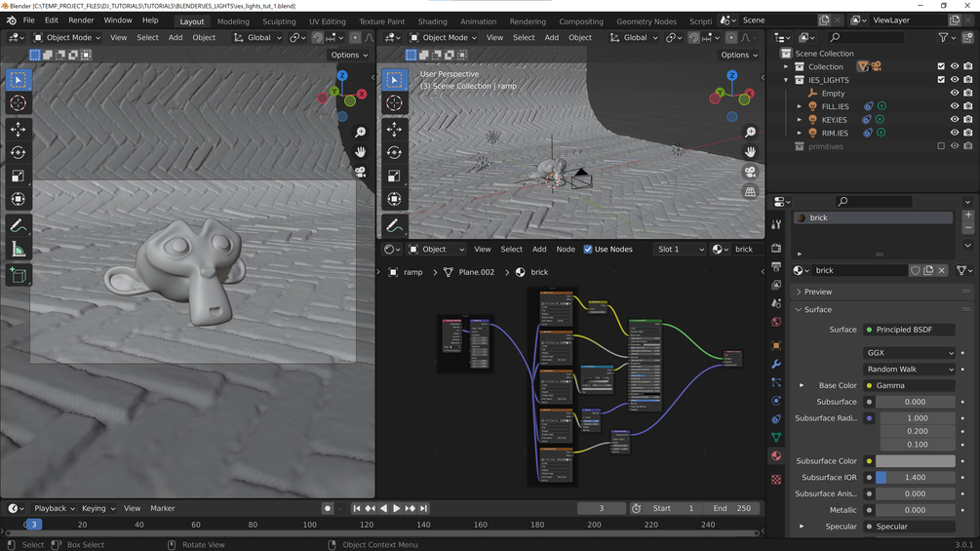The width and height of the screenshot is (980, 551).
Task: Open the Render menu
Action: 81,20
